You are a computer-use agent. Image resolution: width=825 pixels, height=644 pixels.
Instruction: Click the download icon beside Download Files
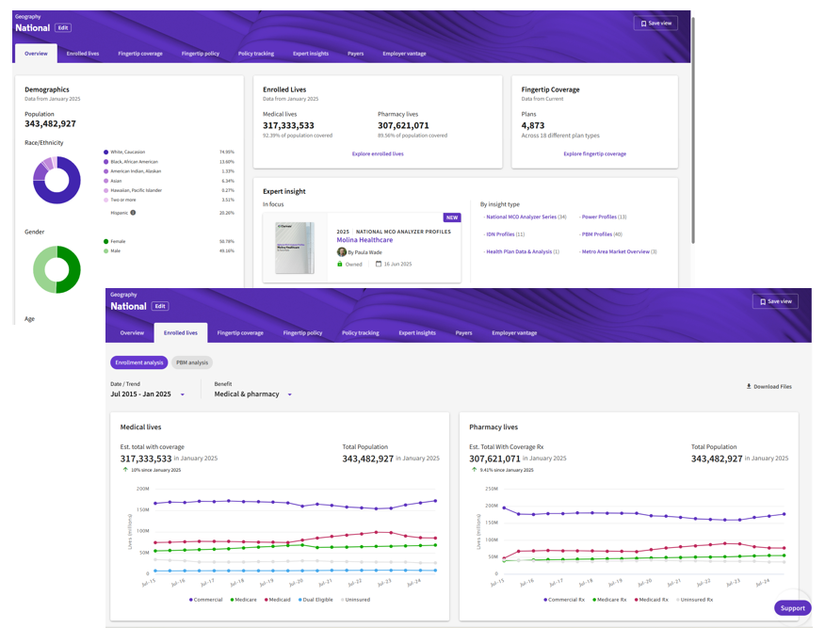point(749,386)
